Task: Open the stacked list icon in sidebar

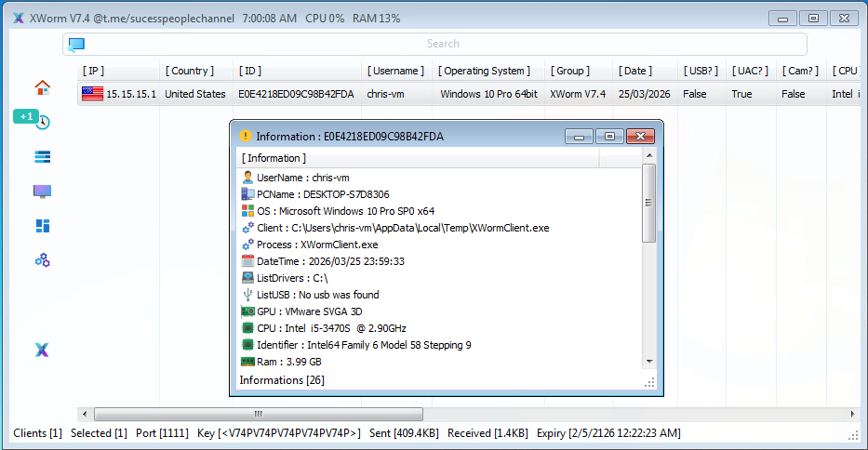Action: (x=43, y=157)
